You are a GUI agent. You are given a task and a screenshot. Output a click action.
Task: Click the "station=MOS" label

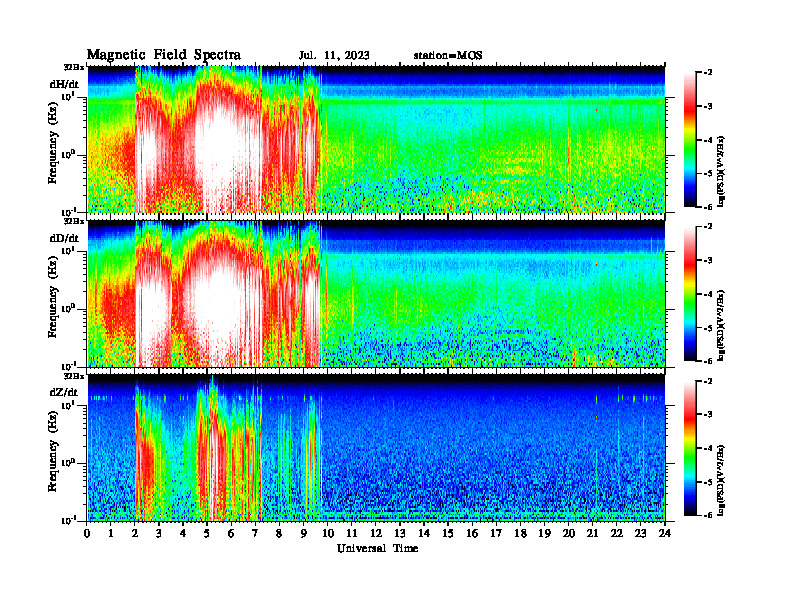(x=448, y=56)
